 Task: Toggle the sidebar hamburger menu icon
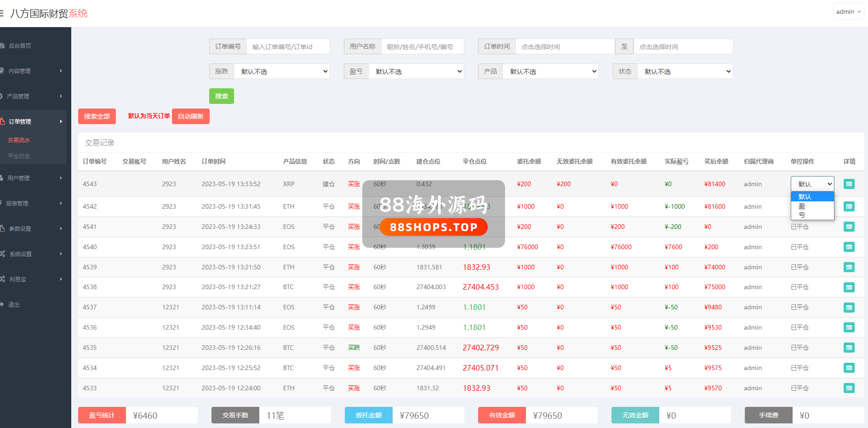click(2, 13)
